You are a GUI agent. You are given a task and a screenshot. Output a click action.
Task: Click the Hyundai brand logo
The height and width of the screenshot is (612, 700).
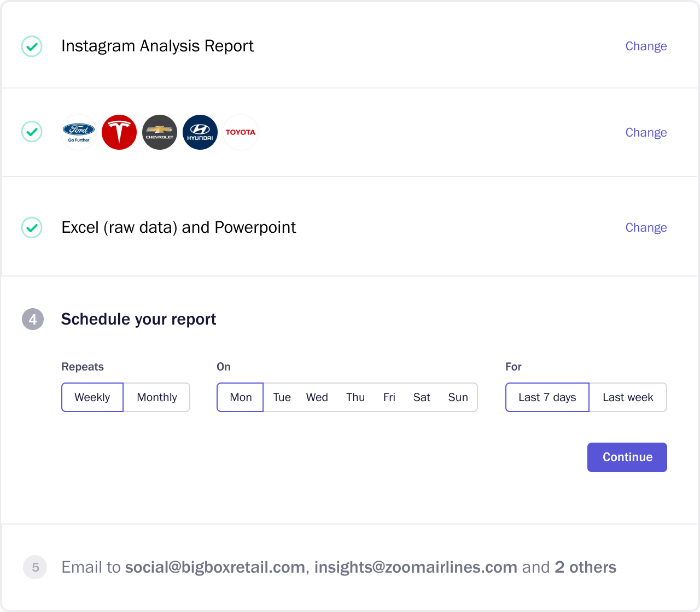point(200,132)
